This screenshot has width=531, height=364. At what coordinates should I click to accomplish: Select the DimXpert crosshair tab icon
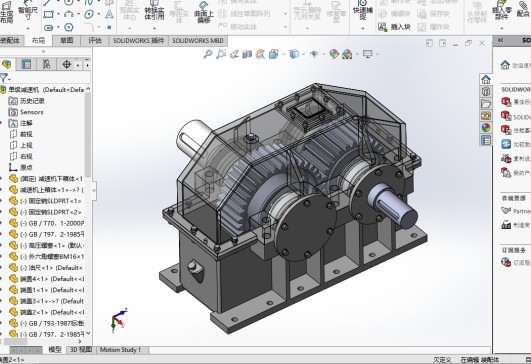click(x=66, y=64)
